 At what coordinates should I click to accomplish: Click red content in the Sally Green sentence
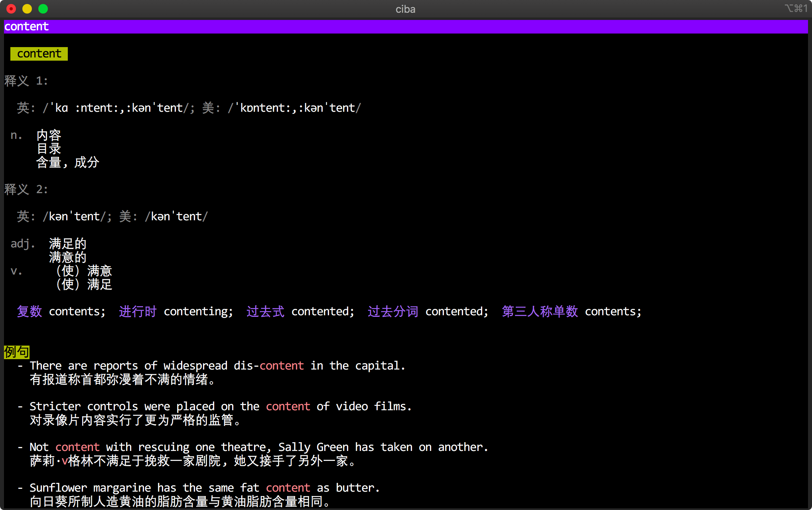77,447
